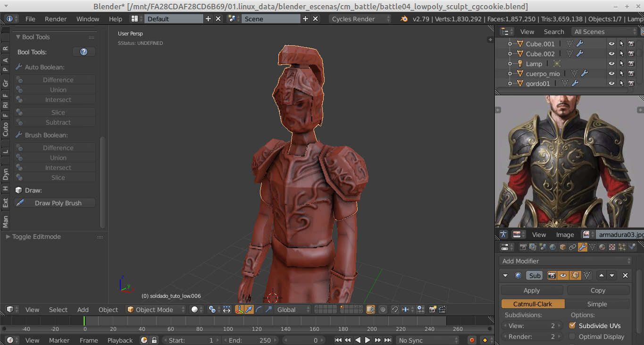Play the animation forward in the timeline
Screen dimensions: 644x345
click(368, 340)
